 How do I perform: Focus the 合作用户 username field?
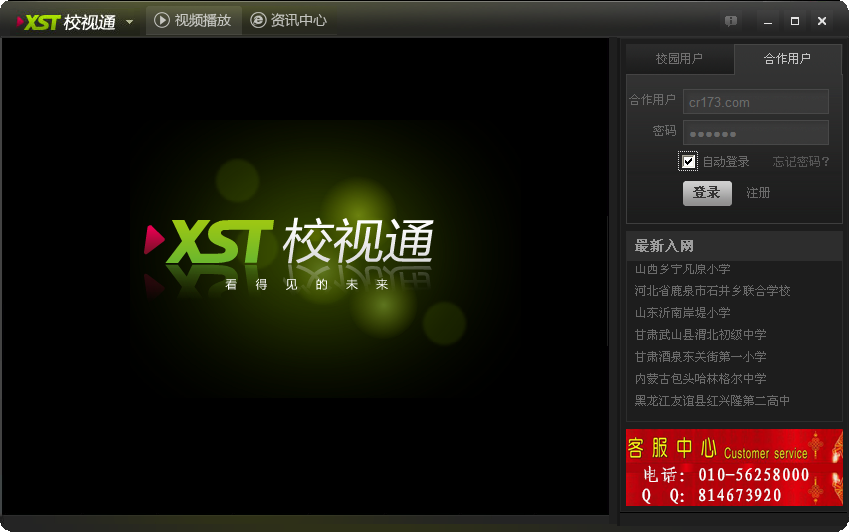pyautogui.click(x=756, y=102)
